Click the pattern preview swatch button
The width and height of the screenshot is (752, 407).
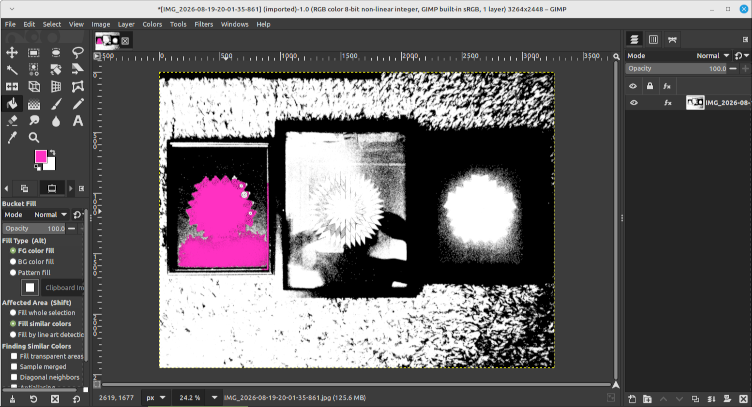[x=30, y=288]
